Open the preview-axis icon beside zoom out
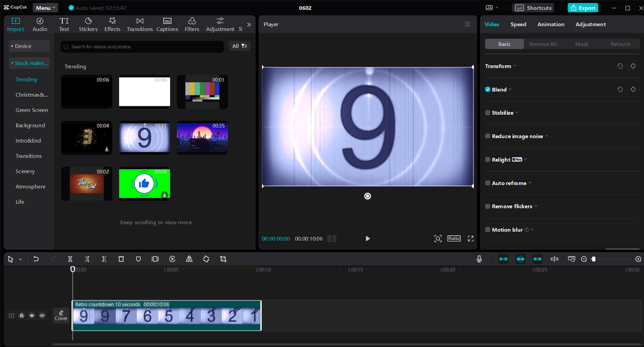The image size is (644, 347). (x=572, y=259)
